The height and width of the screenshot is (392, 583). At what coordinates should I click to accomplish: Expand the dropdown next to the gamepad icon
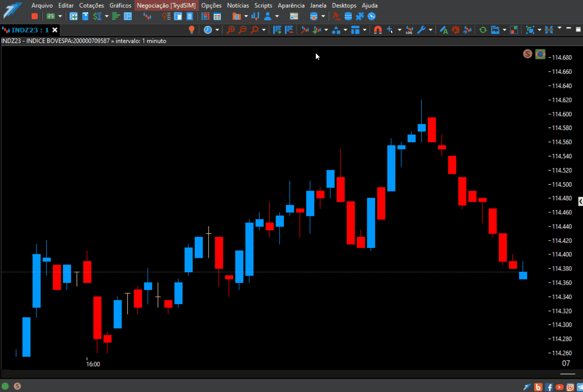click(60, 16)
